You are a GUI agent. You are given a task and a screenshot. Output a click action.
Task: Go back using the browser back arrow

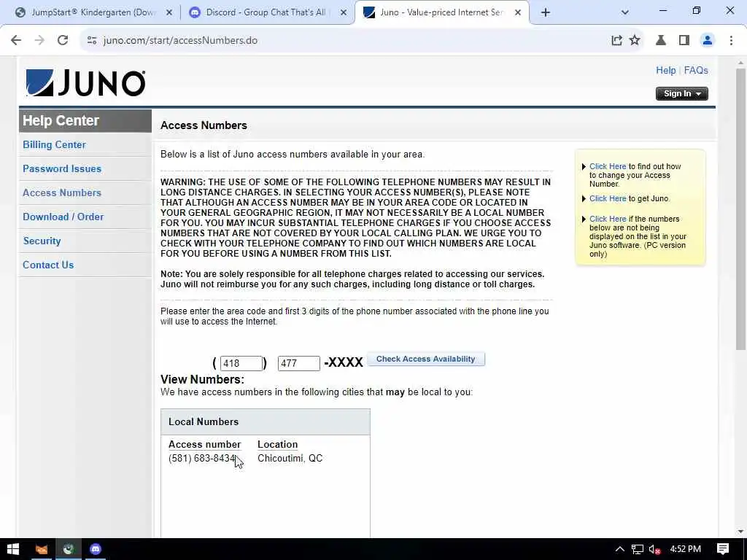click(16, 41)
